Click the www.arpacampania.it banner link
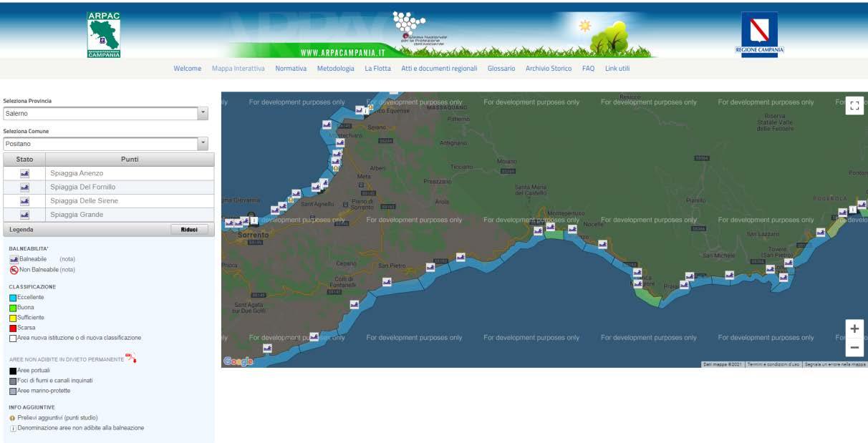Viewport: 868px width, 443px height. [343, 53]
